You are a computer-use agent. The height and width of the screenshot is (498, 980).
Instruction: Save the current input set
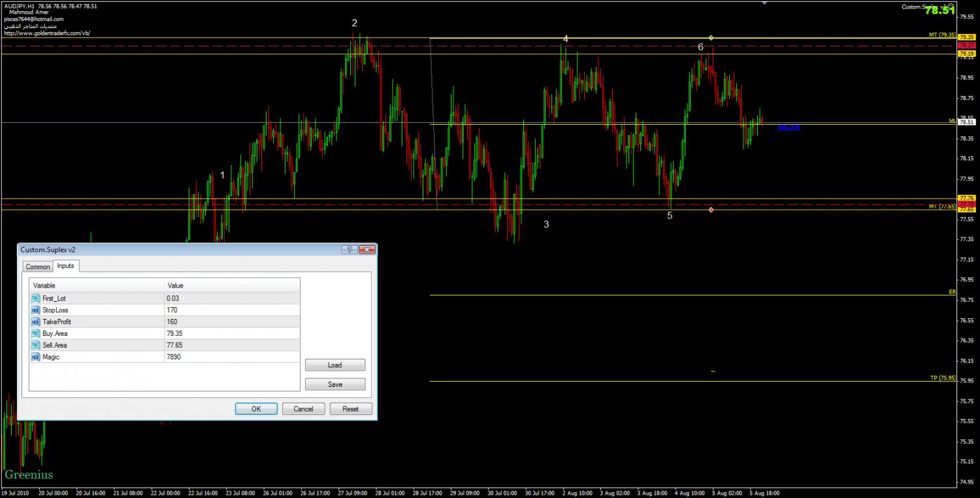(335, 384)
